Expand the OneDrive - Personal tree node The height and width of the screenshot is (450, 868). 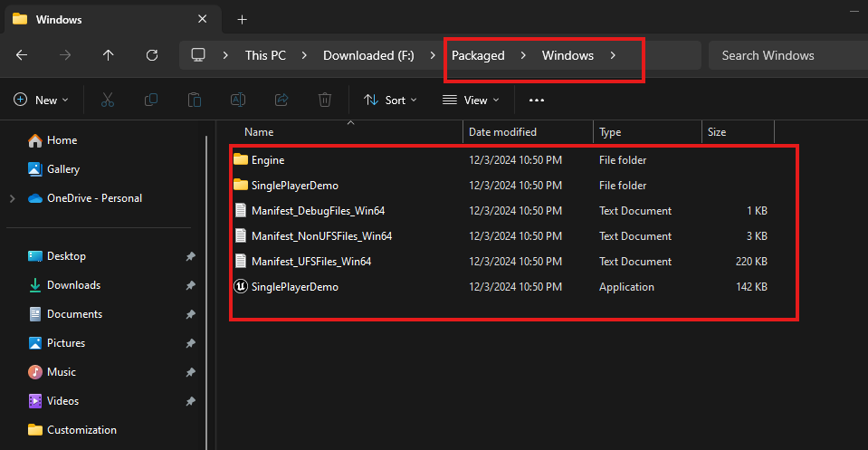pos(11,198)
